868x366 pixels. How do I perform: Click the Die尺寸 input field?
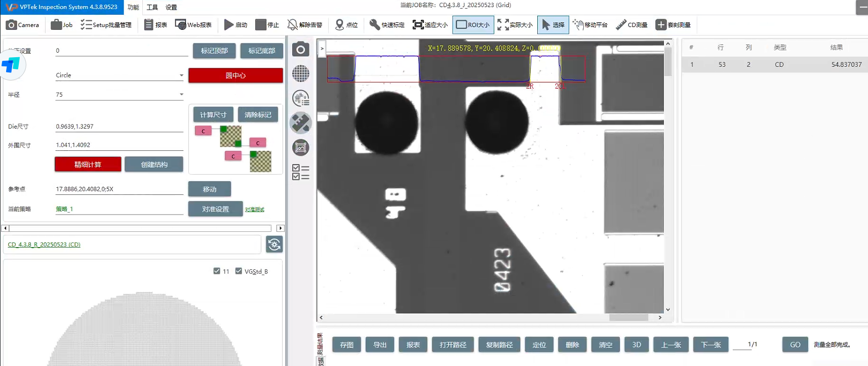(x=120, y=126)
